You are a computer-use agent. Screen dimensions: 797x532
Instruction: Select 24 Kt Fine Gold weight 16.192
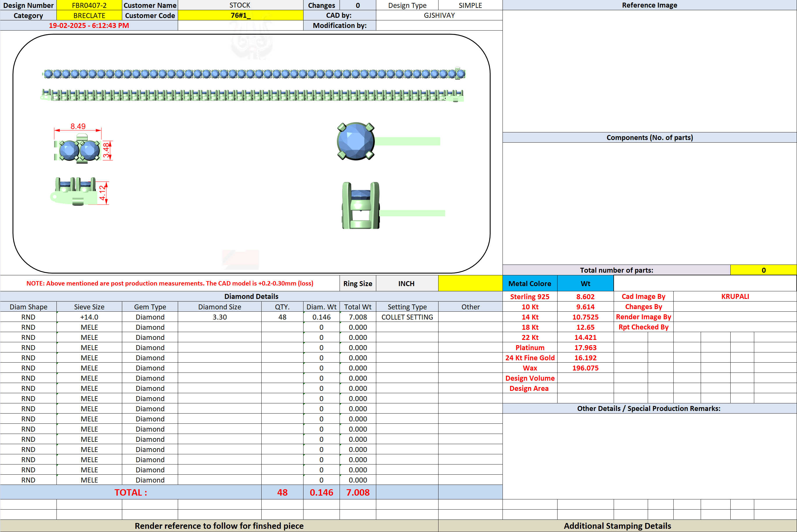[x=585, y=358]
